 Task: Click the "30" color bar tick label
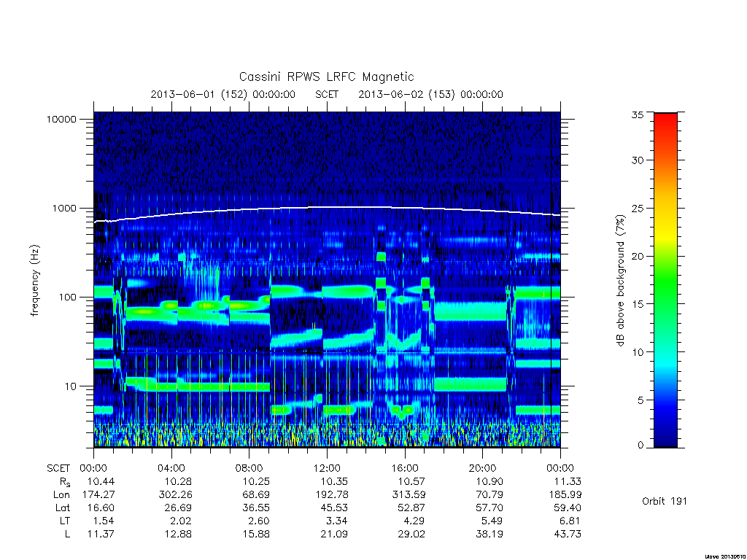click(x=638, y=160)
